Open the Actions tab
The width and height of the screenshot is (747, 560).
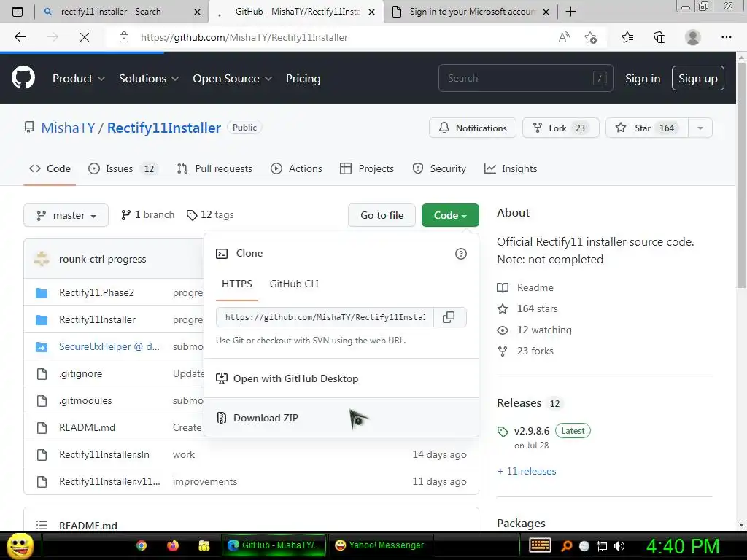(x=296, y=168)
